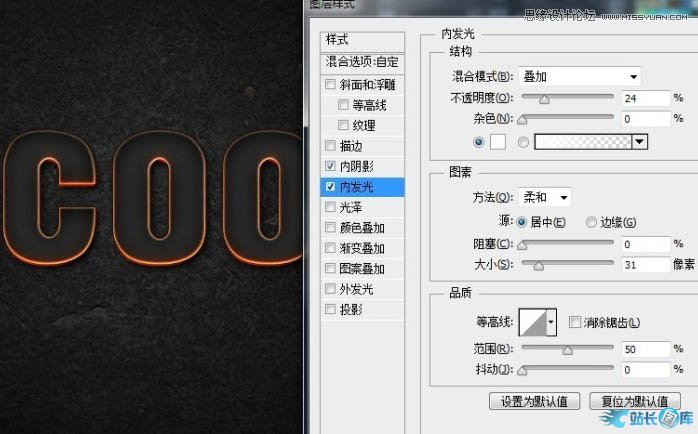Open the gradient preview bar editor
698x434 pixels.
pos(583,142)
